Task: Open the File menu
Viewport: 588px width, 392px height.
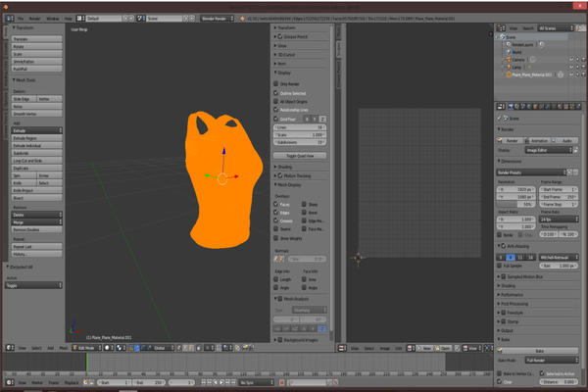Action: tap(21, 19)
